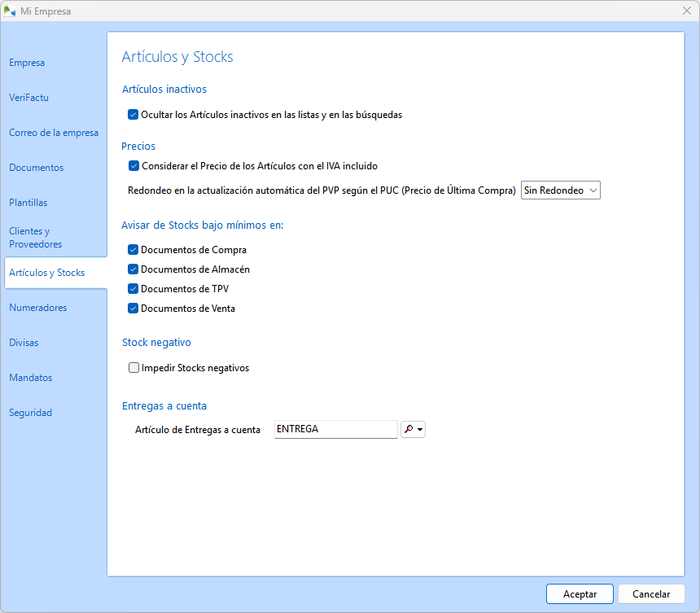Go to Correo de la empresa settings
Image resolution: width=700 pixels, height=613 pixels.
coord(54,133)
